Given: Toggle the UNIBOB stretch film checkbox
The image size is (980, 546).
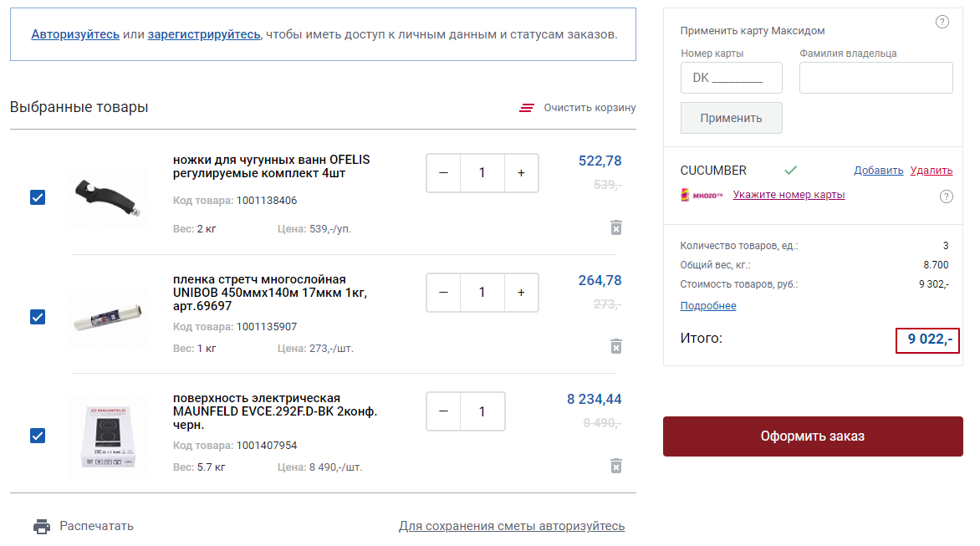Looking at the screenshot, I should [38, 317].
